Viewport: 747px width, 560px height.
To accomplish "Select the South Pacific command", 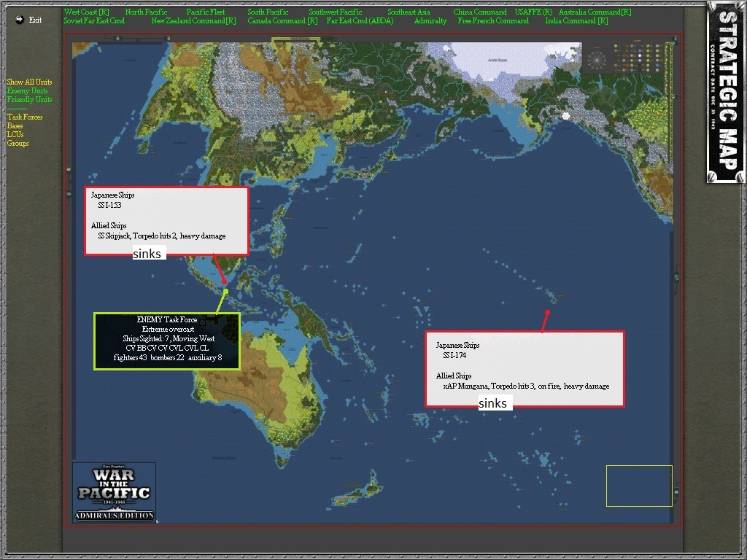I will click(x=268, y=12).
